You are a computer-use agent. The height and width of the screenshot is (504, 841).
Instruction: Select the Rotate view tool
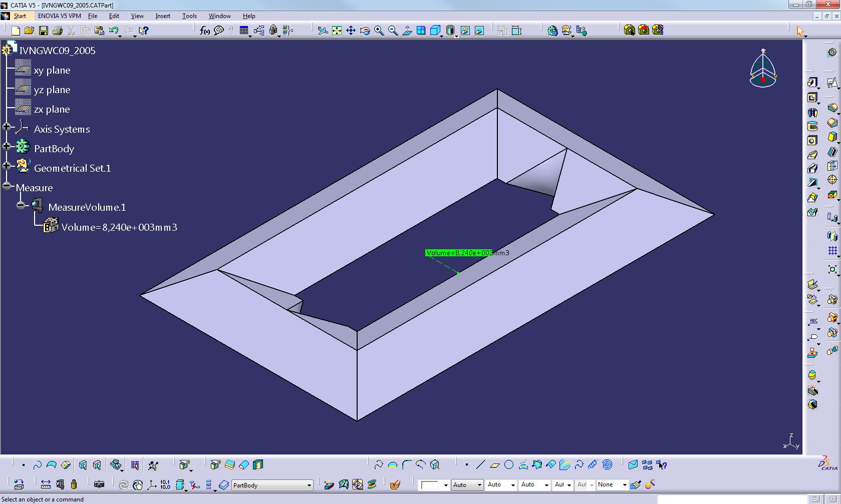pos(365,31)
